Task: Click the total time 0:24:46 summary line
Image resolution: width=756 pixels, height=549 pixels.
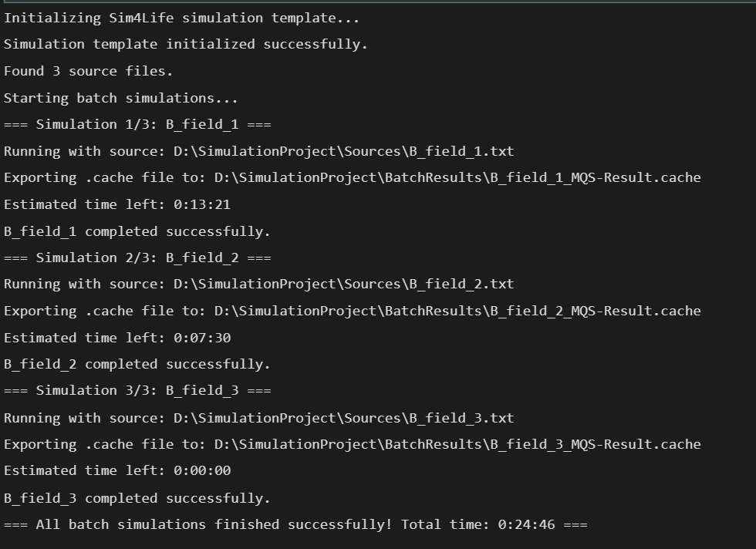Action: click(x=295, y=524)
